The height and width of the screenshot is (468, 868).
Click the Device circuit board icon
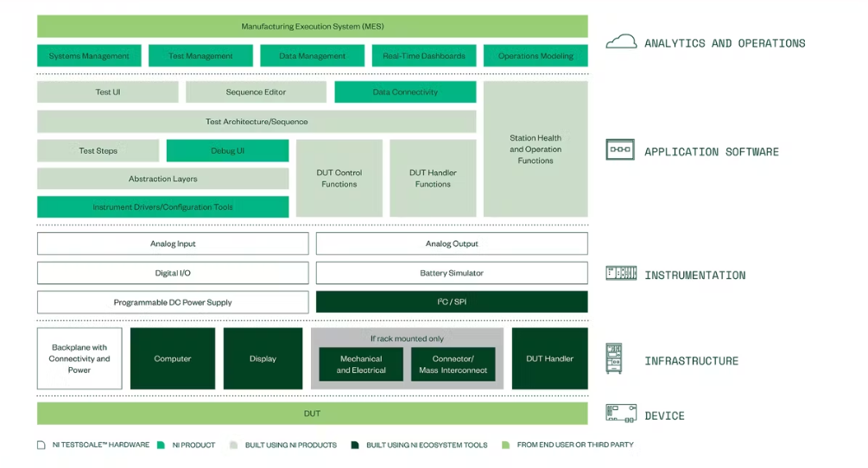(x=621, y=414)
